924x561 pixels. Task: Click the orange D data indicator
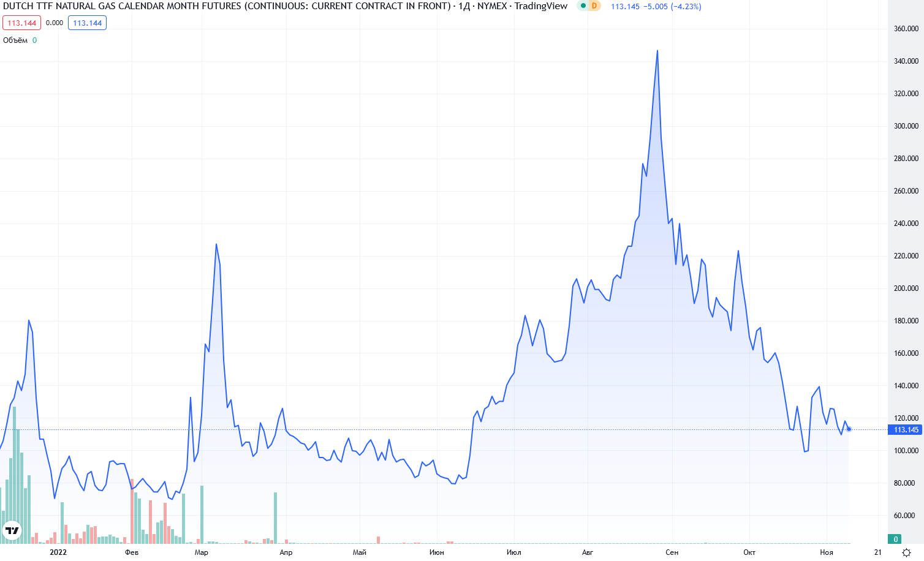coord(594,6)
